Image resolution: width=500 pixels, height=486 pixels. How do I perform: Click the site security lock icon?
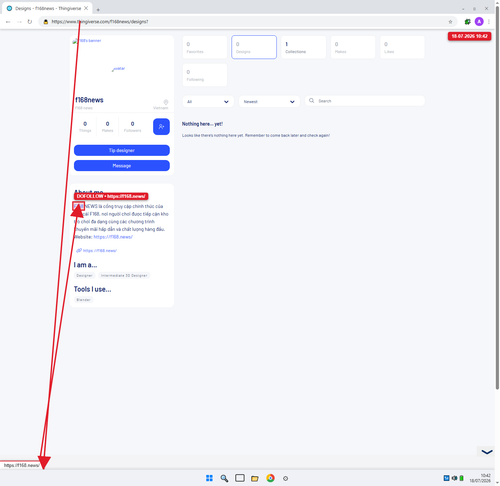pos(46,22)
